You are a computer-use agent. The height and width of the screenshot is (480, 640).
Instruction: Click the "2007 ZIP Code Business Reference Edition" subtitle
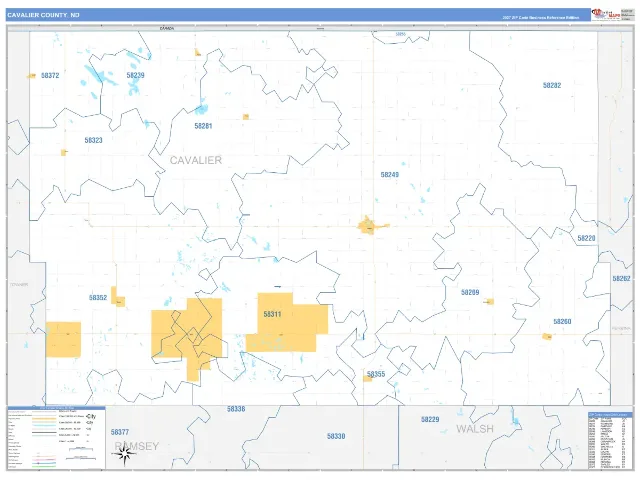[x=541, y=18]
